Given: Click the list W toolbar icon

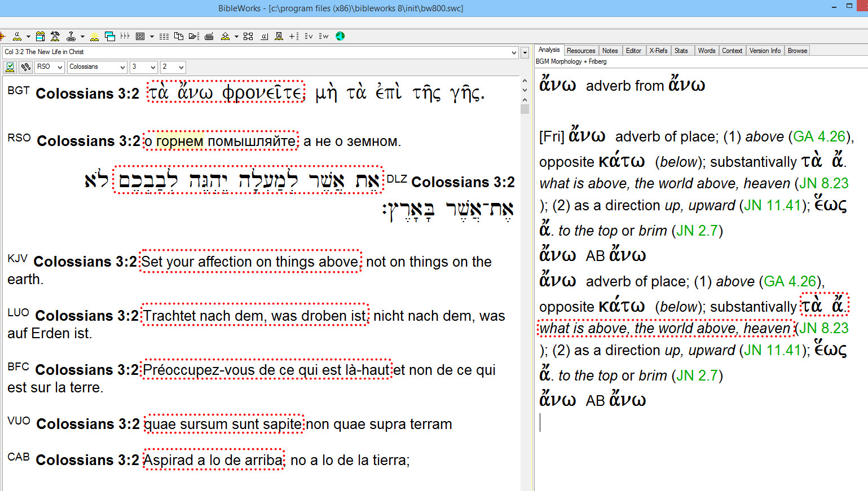Looking at the screenshot, I should (323, 36).
